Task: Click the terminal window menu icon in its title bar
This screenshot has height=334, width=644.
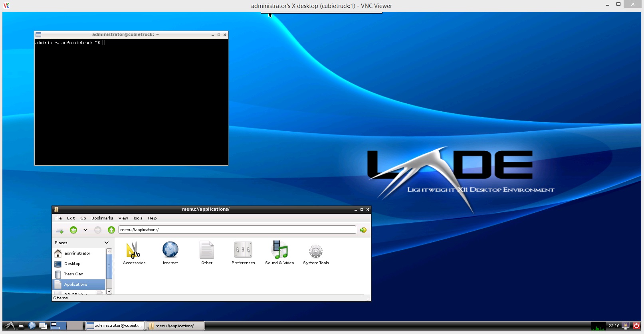Action: tap(38, 35)
